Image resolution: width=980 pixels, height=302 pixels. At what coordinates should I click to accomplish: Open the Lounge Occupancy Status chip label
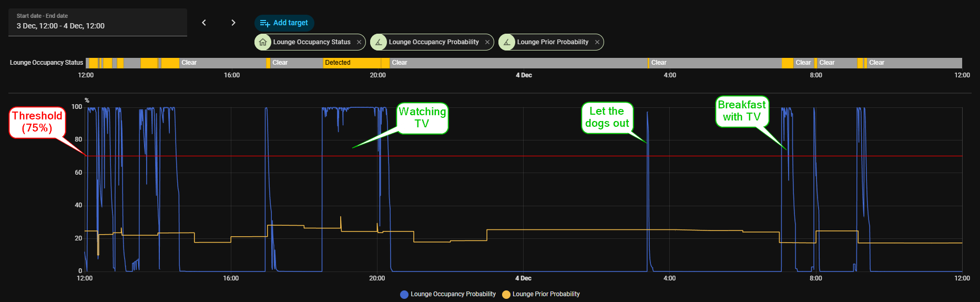click(x=312, y=42)
